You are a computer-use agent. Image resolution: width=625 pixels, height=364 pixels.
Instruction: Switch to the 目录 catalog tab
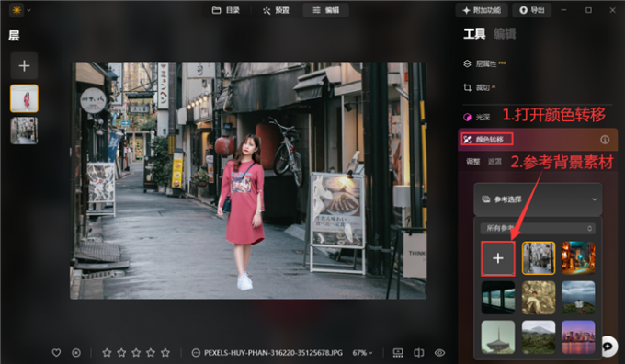coord(225,10)
